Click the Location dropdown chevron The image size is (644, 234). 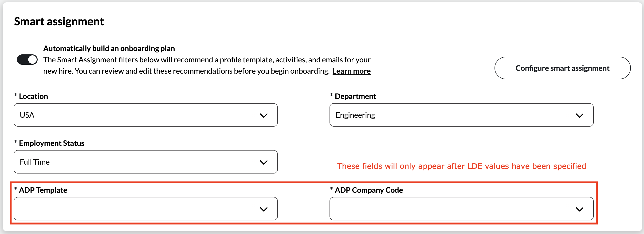[x=263, y=115]
